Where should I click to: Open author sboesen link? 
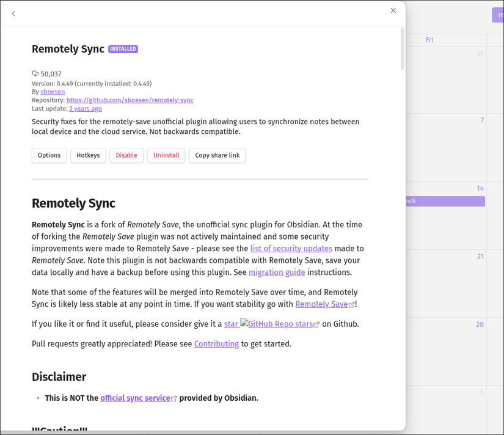pyautogui.click(x=53, y=92)
